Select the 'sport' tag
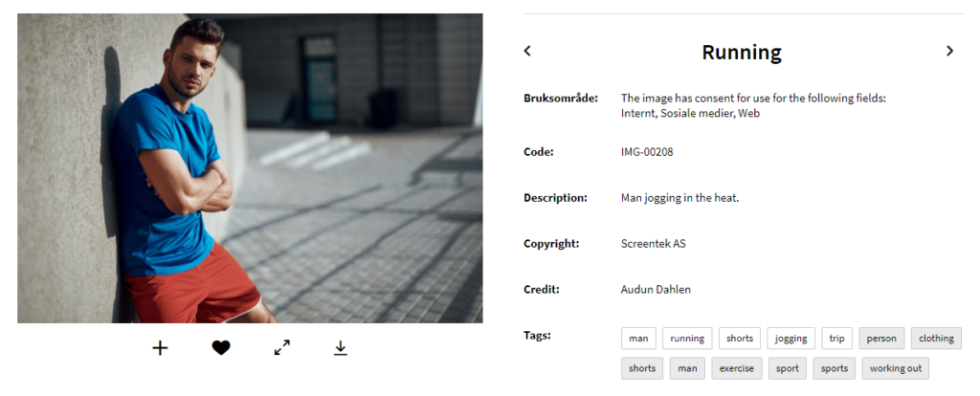The image size is (980, 396). (x=788, y=368)
